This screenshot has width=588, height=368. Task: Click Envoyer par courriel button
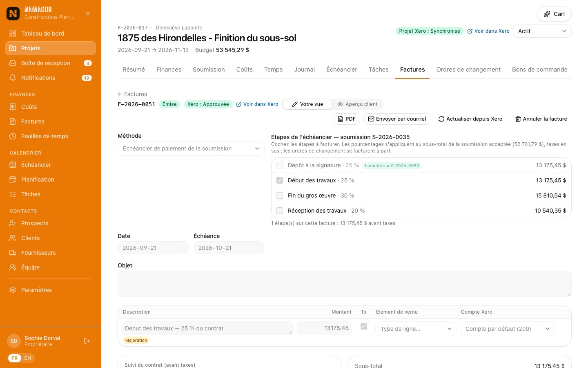397,119
